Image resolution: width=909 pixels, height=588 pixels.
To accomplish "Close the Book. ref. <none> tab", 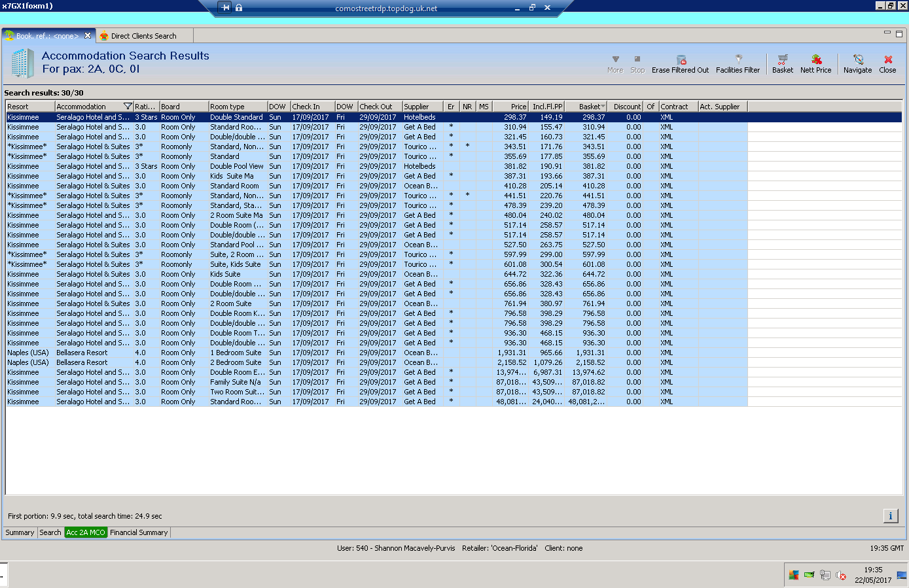I will point(88,35).
